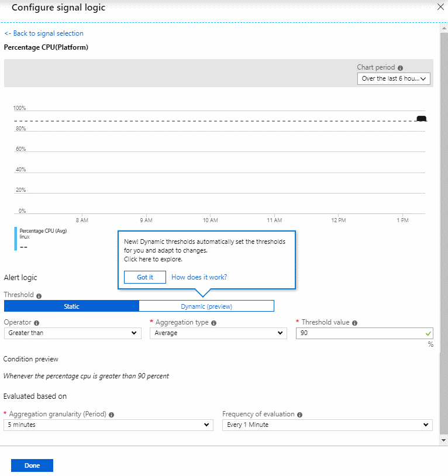This screenshot has width=448, height=476.
Task: Open the Operator dropdown Greater than
Action: pos(73,333)
